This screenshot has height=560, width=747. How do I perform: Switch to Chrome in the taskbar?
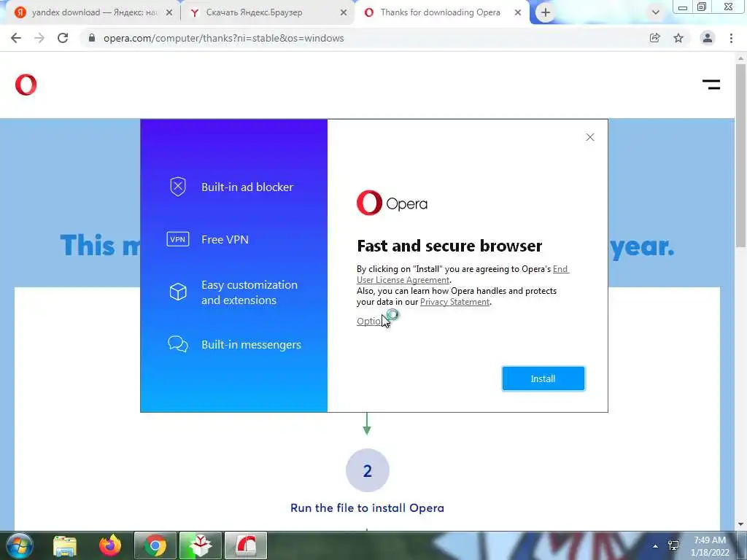(155, 545)
